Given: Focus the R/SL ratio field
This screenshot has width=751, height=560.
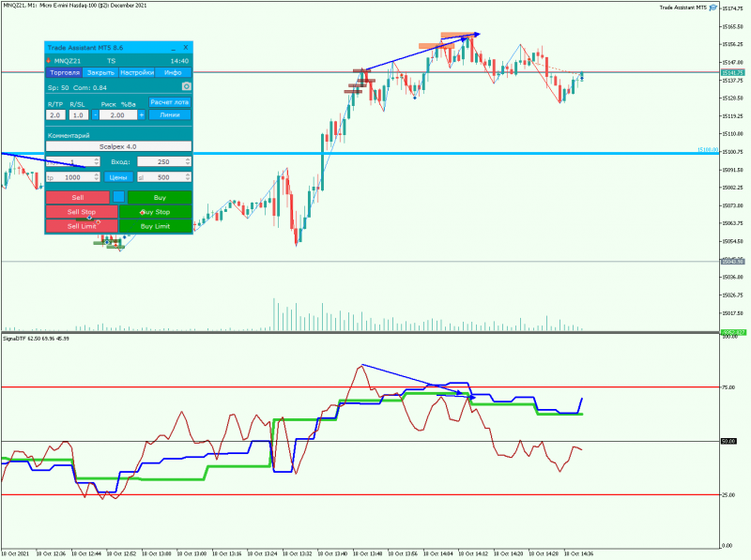Looking at the screenshot, I should pyautogui.click(x=78, y=114).
